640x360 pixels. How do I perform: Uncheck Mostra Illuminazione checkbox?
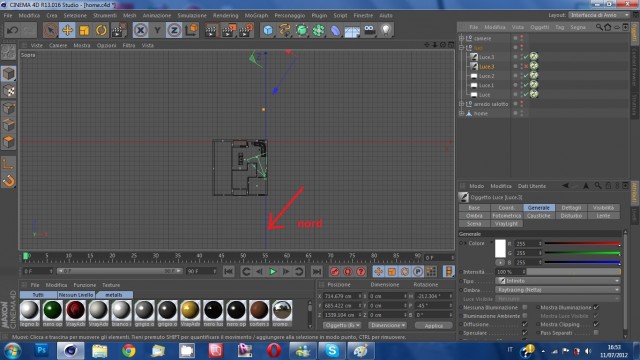pyautogui.click(x=596, y=307)
